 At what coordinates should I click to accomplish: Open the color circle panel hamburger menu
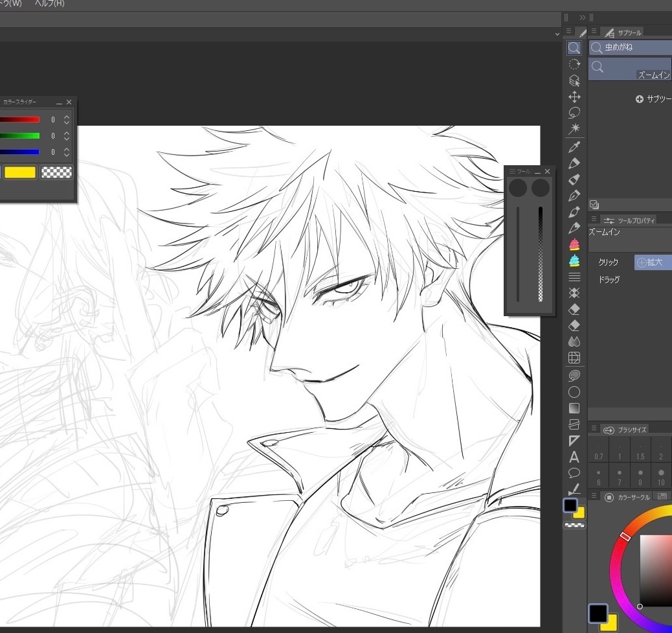coord(594,496)
